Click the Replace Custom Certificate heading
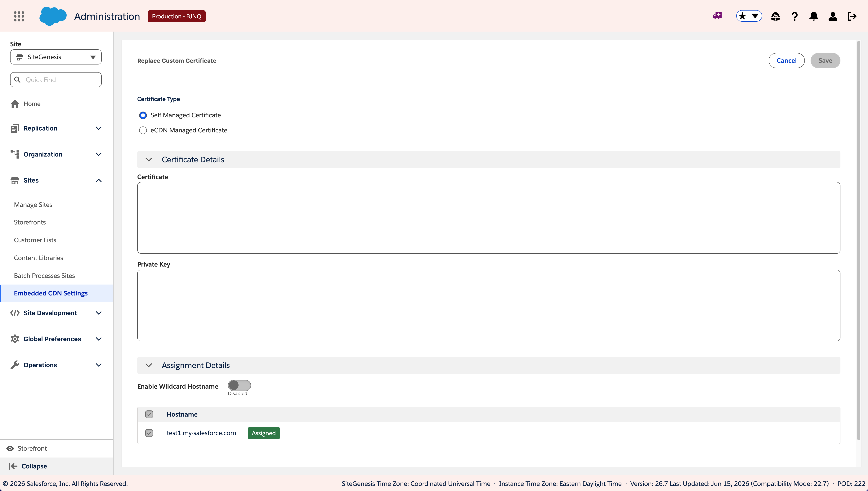Viewport: 868px width, 491px height. point(177,61)
